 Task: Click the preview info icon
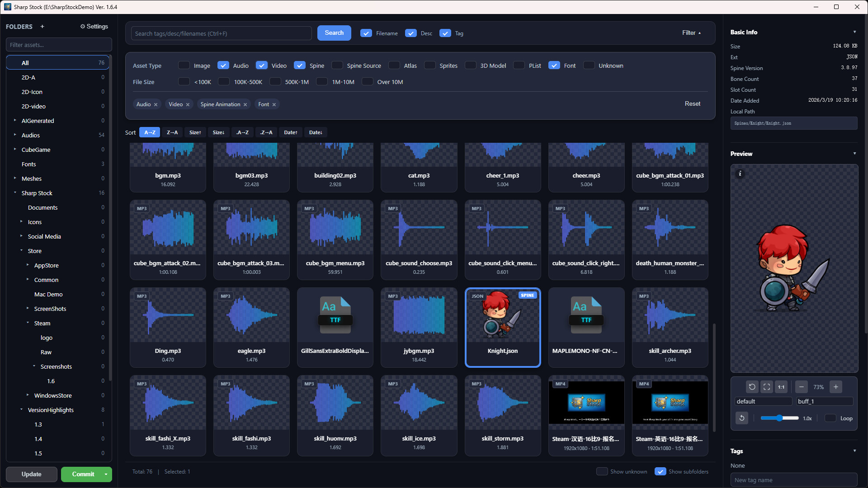click(x=740, y=174)
